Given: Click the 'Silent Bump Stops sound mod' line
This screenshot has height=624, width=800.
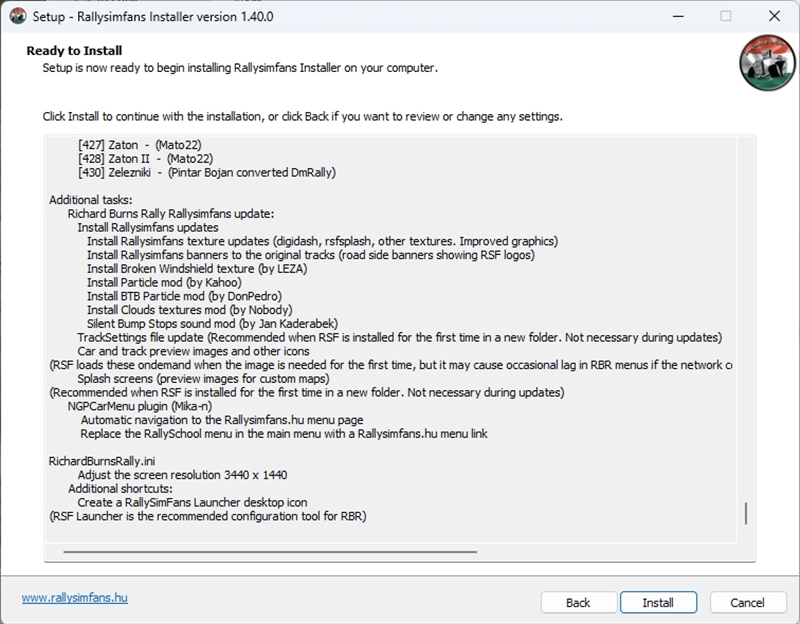Looking at the screenshot, I should (x=212, y=323).
